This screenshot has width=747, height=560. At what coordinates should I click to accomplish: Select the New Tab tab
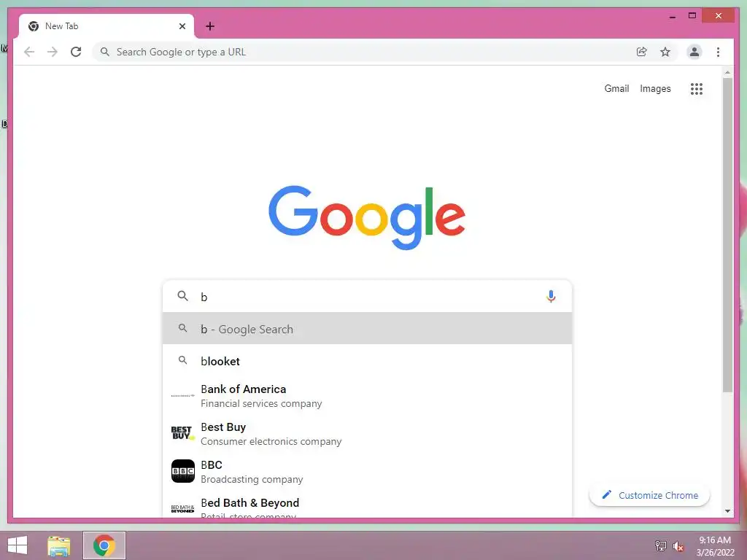(107, 26)
